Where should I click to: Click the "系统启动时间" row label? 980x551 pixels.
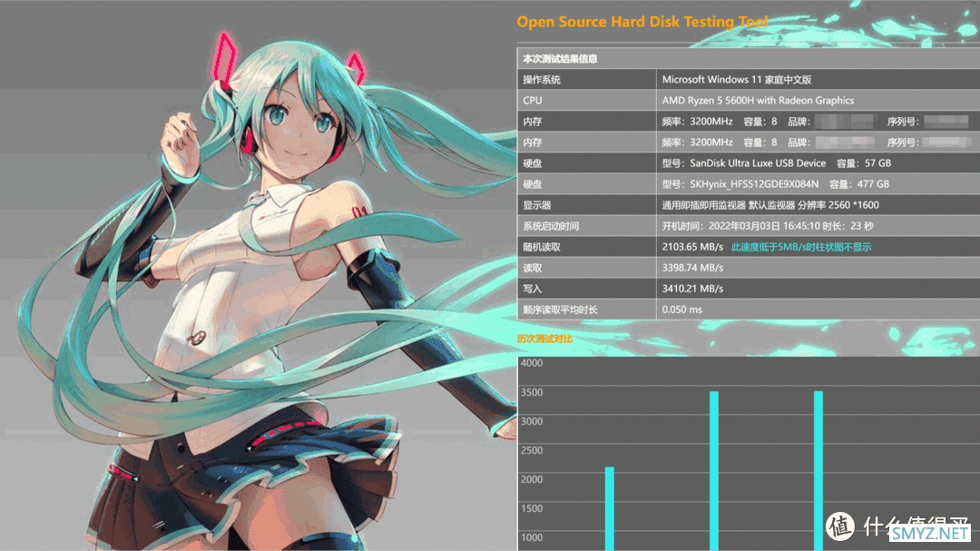[551, 226]
